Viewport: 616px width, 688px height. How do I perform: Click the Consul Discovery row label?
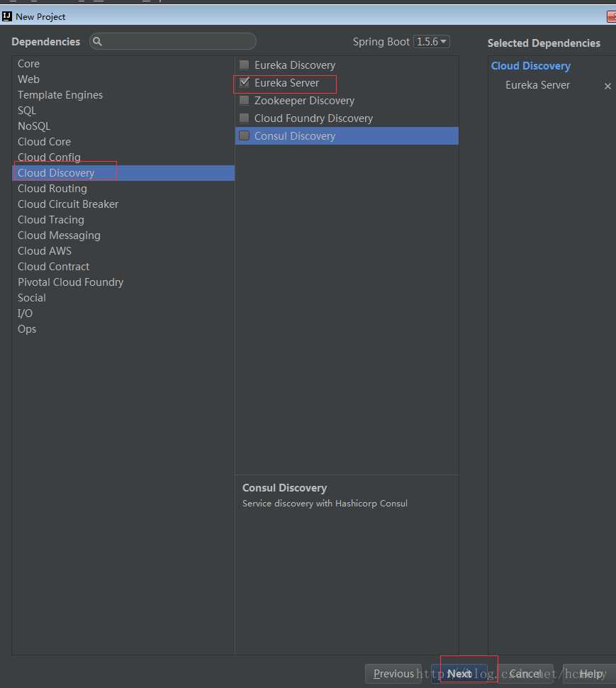click(x=295, y=136)
